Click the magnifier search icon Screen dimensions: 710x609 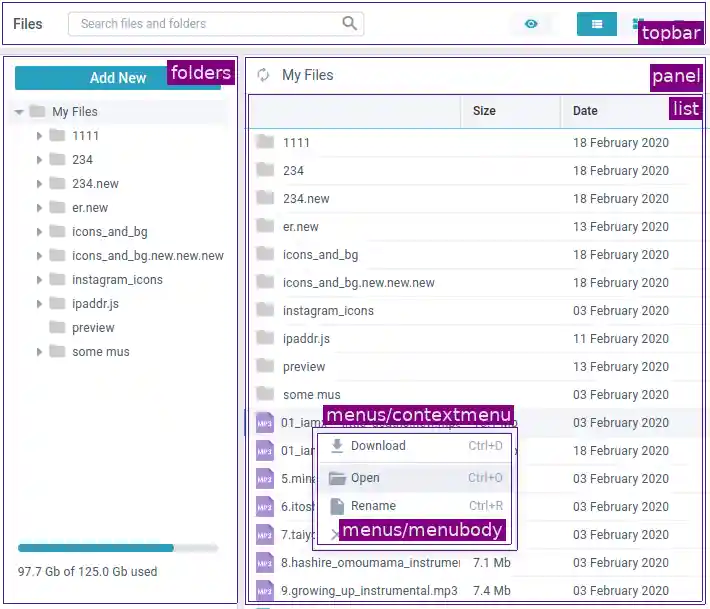(x=349, y=23)
